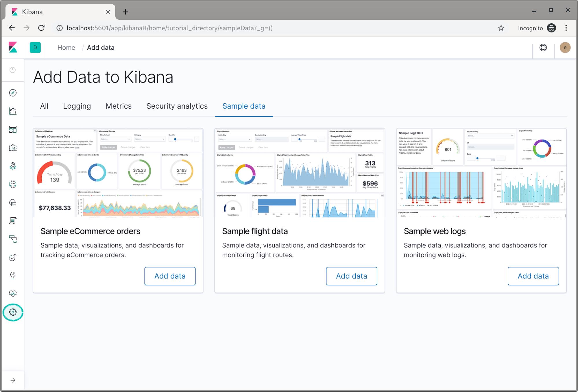Open the Stack Monitoring heartbeat icon
This screenshot has height=392, width=578.
tap(13, 293)
